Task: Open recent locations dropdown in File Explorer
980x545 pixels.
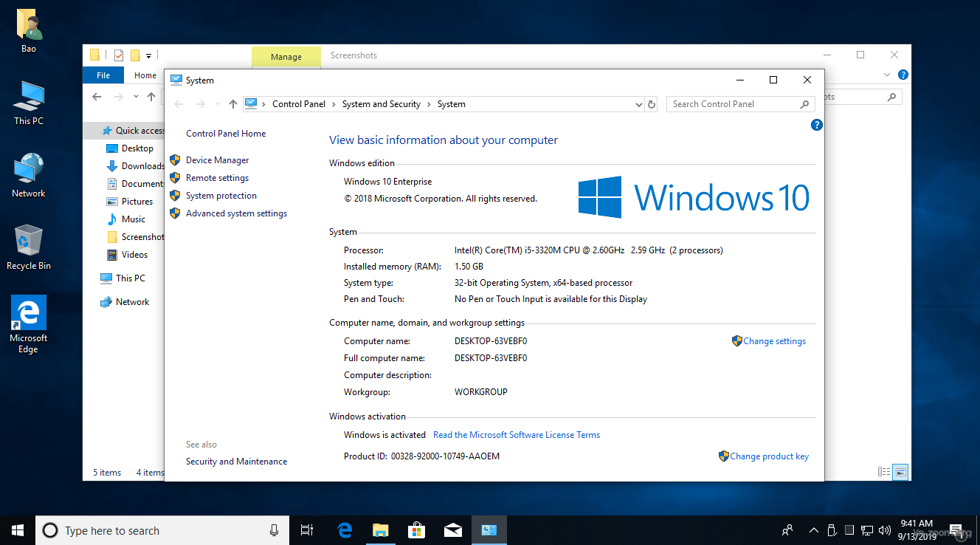Action: (136, 97)
